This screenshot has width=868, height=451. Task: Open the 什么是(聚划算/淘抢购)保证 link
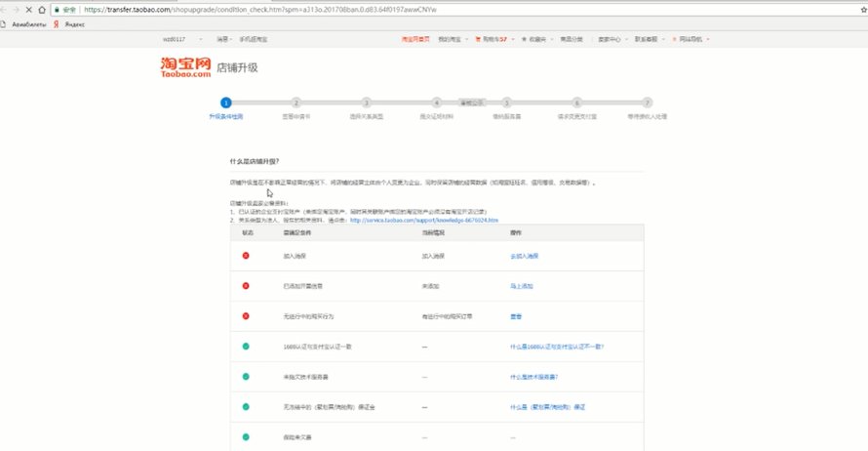coord(547,407)
